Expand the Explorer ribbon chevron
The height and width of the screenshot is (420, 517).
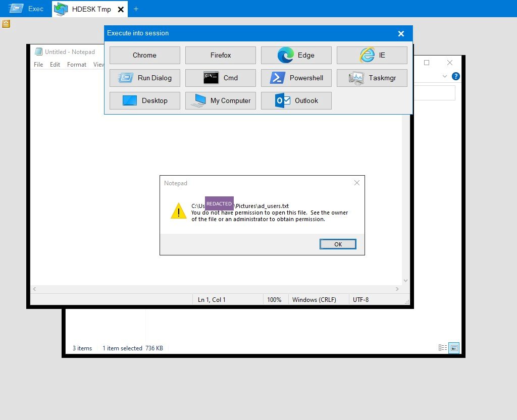point(445,77)
